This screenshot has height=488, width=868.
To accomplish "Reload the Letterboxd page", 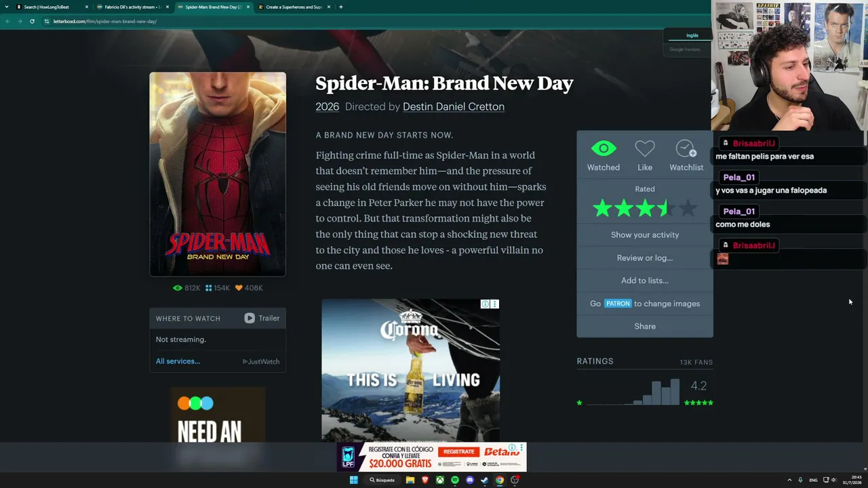I will tap(32, 21).
